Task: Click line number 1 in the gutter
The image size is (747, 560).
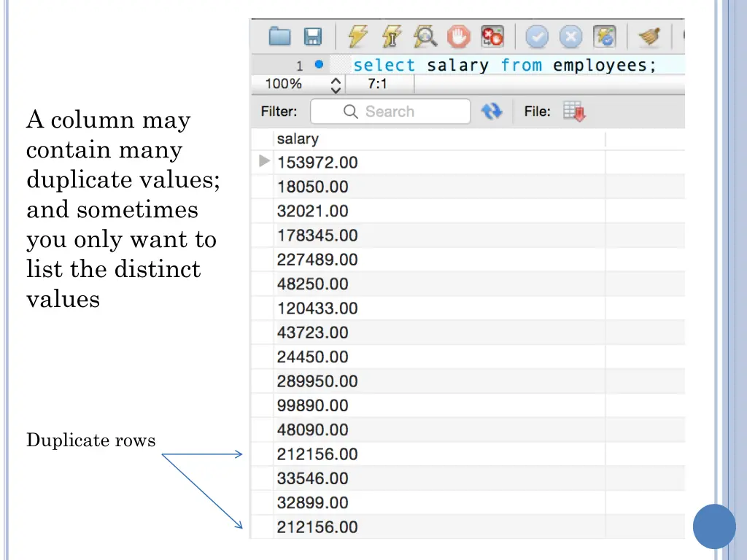Action: pos(299,66)
